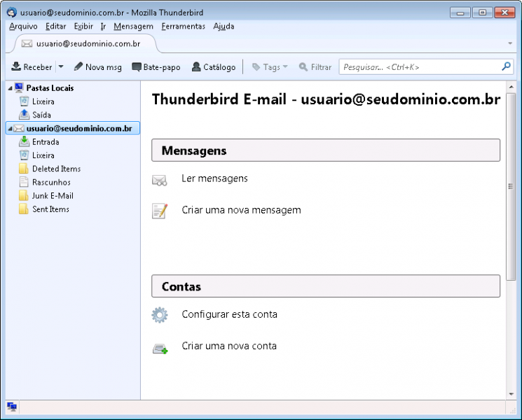Click the online status icon in status bar

click(12, 407)
